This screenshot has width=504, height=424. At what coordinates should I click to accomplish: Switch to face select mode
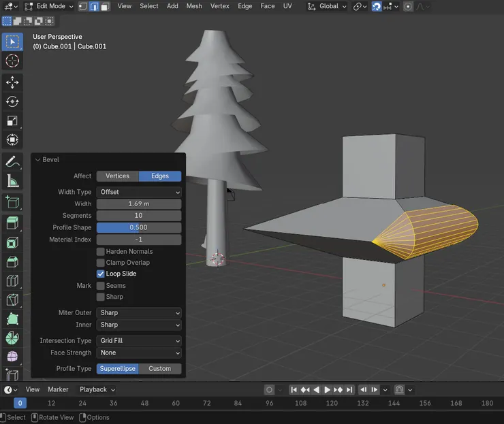click(x=106, y=6)
